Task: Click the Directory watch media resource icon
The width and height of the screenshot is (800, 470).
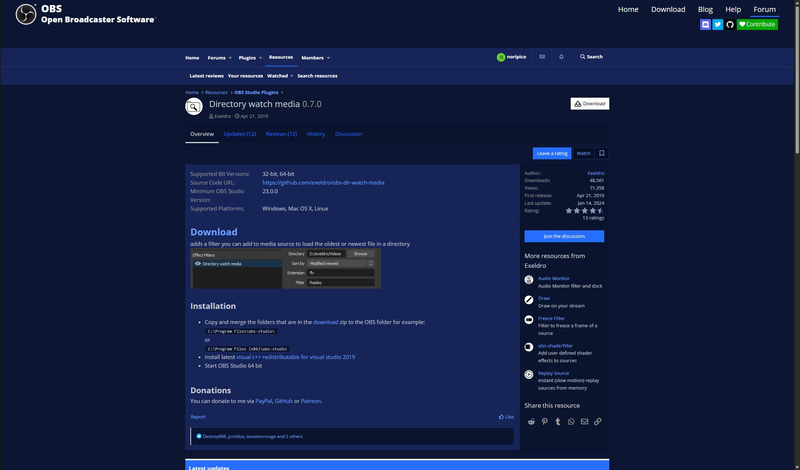Action: 194,107
